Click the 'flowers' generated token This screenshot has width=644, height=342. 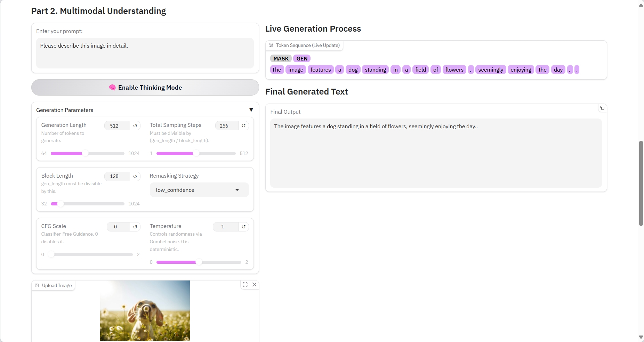(x=454, y=70)
